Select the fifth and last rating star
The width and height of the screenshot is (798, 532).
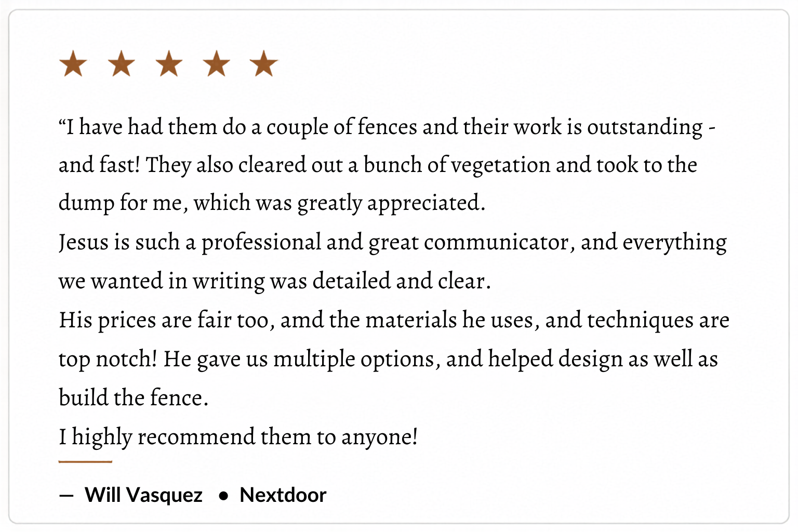coord(264,64)
